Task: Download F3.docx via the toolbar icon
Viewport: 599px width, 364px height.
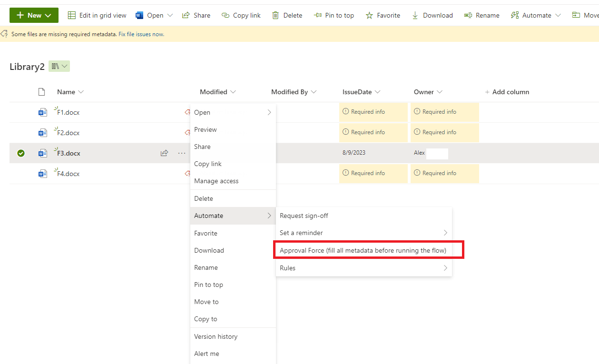Action: pyautogui.click(x=432, y=15)
